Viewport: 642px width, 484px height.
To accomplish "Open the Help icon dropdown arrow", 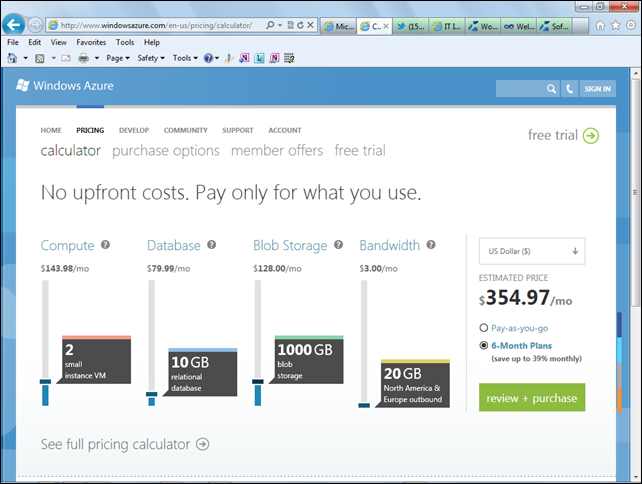I will click(217, 58).
